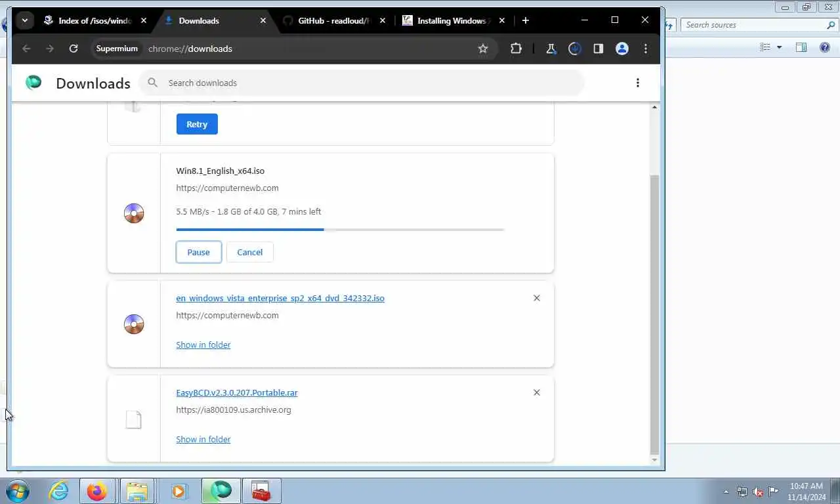Viewport: 840px width, 504px height.
Task: Open the Action Center flag icon
Action: click(x=774, y=492)
